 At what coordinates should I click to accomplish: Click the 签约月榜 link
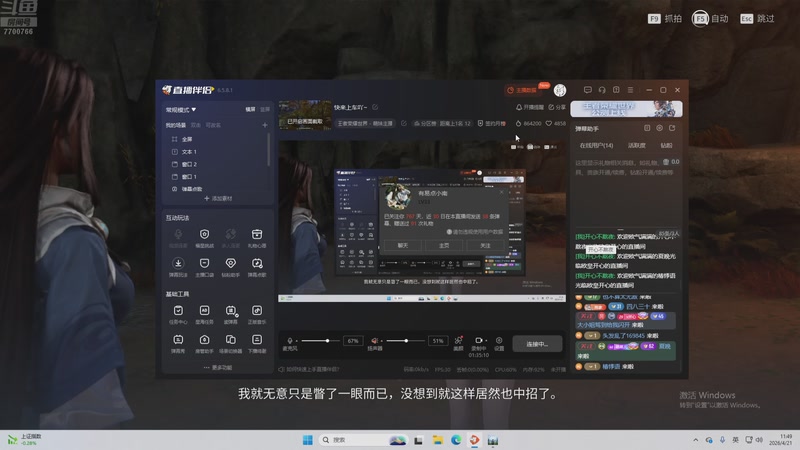pos(492,123)
